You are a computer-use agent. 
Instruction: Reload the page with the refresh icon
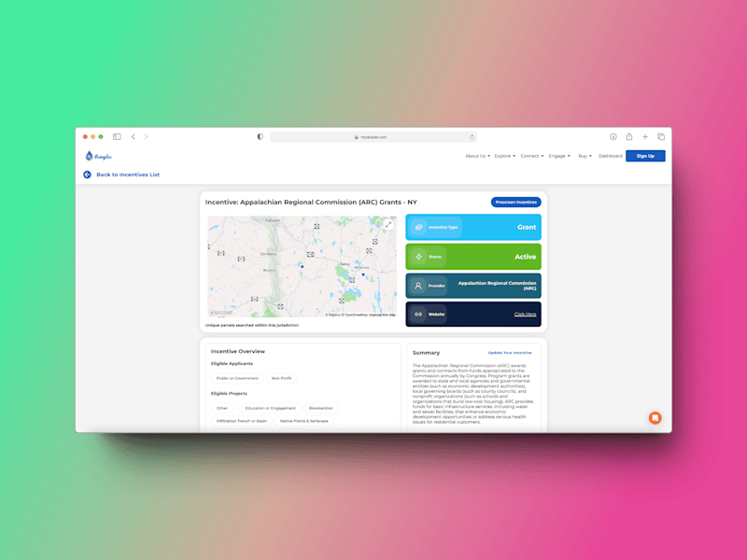click(x=472, y=137)
